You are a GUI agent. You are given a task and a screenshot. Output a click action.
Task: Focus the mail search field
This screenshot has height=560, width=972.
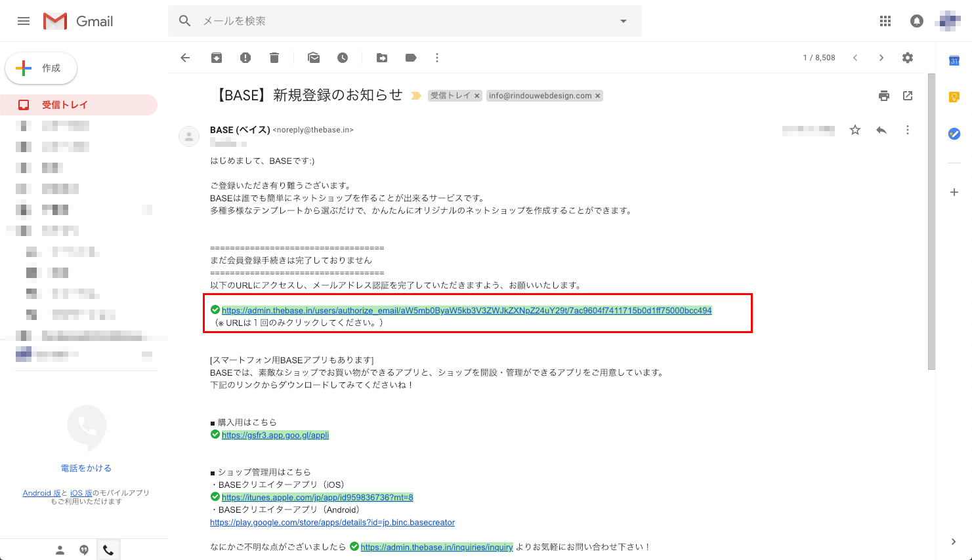[x=405, y=21]
